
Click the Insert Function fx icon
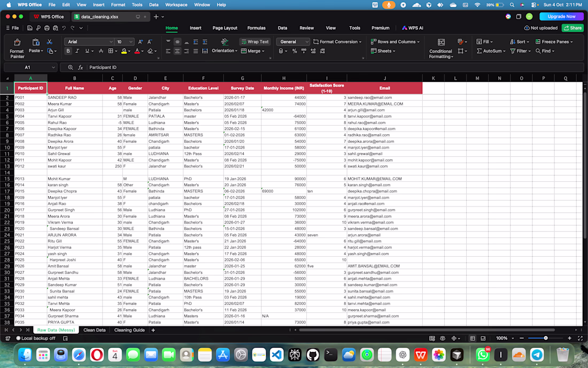point(80,67)
